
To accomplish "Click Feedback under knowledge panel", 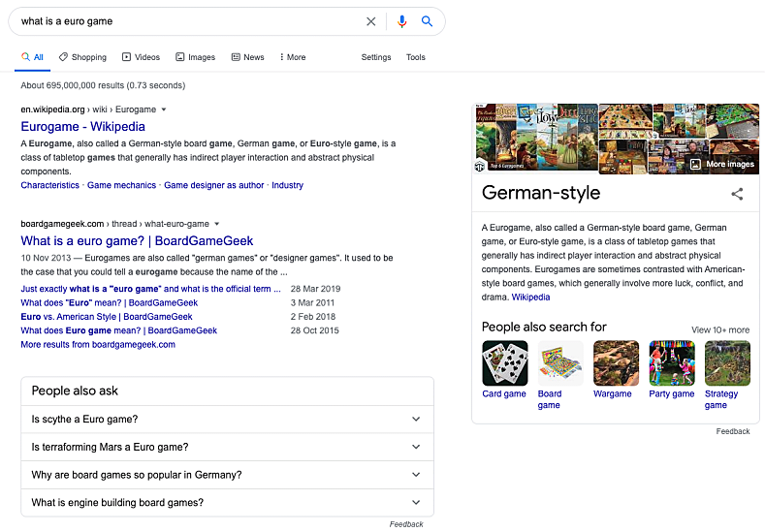I will tap(733, 431).
